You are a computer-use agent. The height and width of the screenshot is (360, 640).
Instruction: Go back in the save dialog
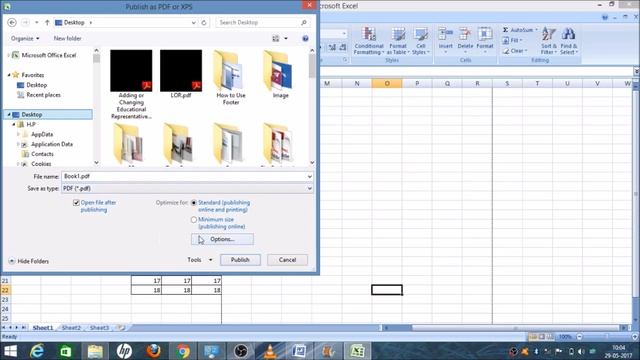(12, 22)
